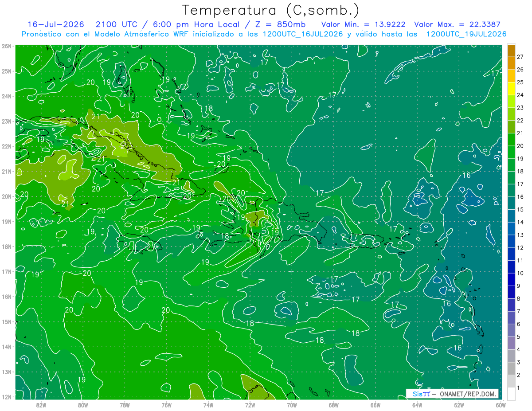Click the 13N latitude axis label
Screen dimensions: 532x411
(6, 372)
